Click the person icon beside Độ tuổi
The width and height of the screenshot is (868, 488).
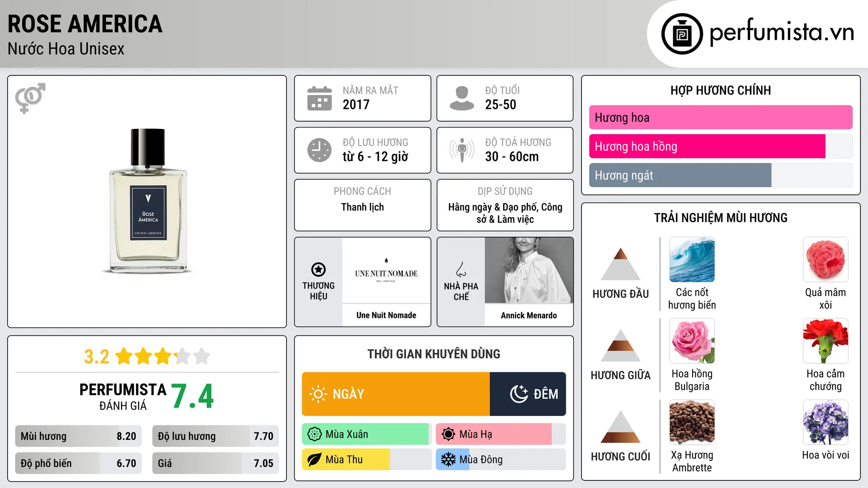(x=462, y=98)
